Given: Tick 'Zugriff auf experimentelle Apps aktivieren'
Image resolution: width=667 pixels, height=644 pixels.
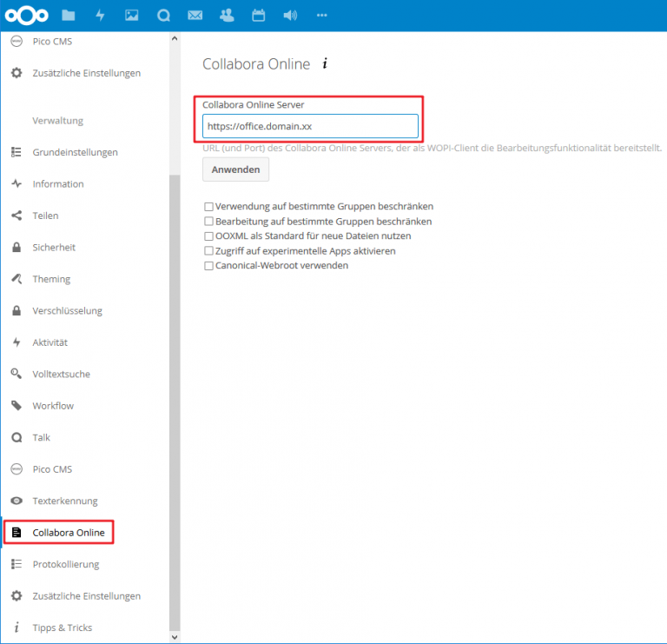Looking at the screenshot, I should click(208, 251).
